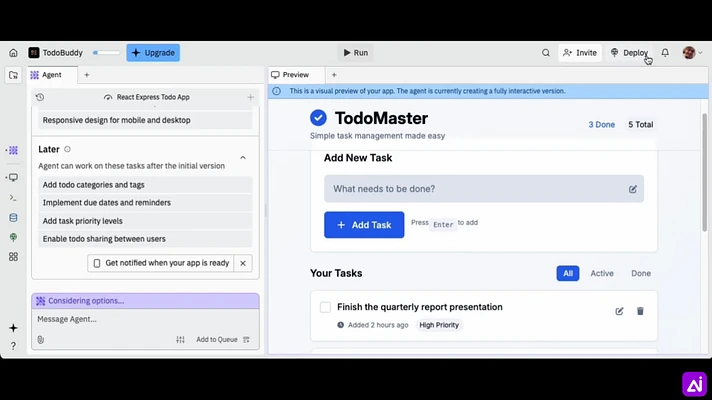Open the files panel icon in sidebar
Screen dimensions: 712x400
[x=13, y=75]
